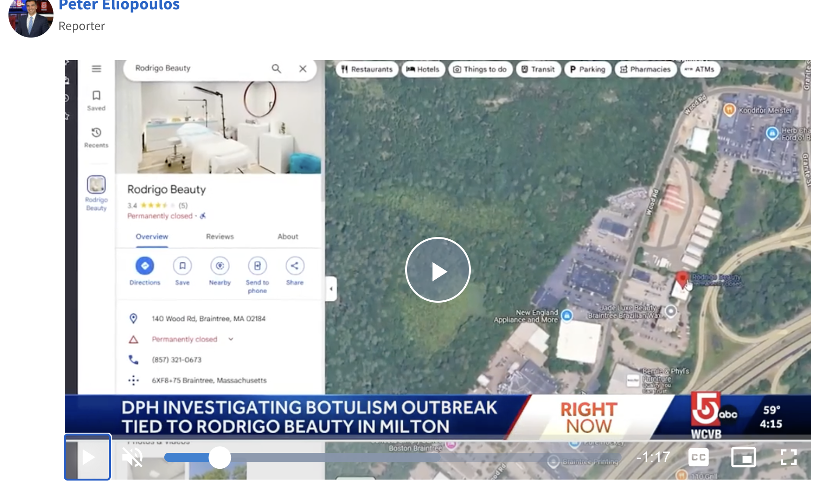Select the Transit filter chip

click(538, 69)
